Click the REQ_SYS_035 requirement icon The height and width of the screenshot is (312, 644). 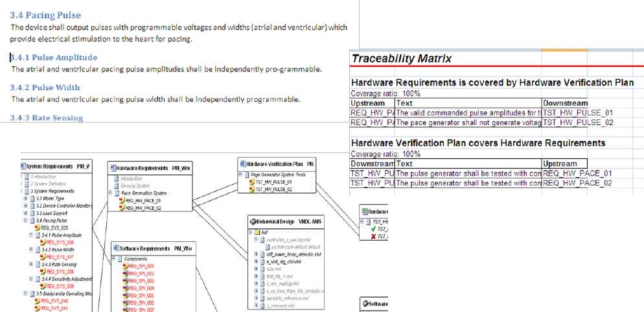coord(38,227)
